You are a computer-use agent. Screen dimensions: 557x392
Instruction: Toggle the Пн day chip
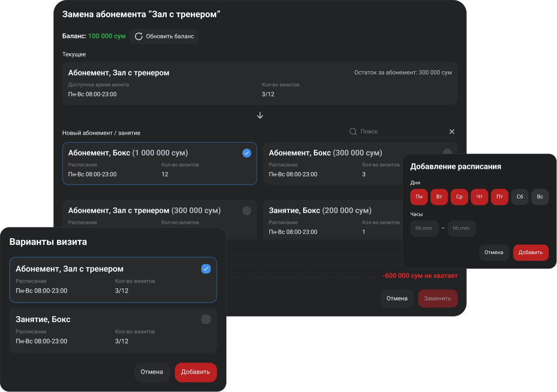[x=419, y=197]
